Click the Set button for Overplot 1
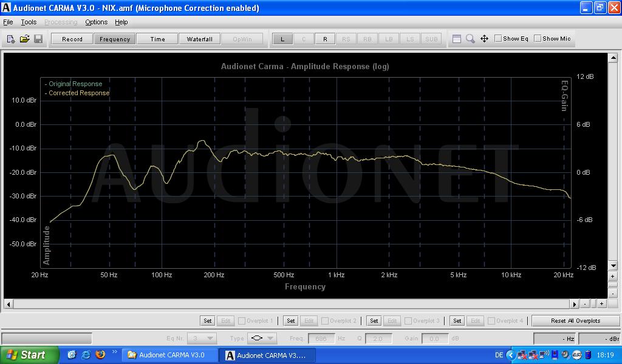 (208, 321)
